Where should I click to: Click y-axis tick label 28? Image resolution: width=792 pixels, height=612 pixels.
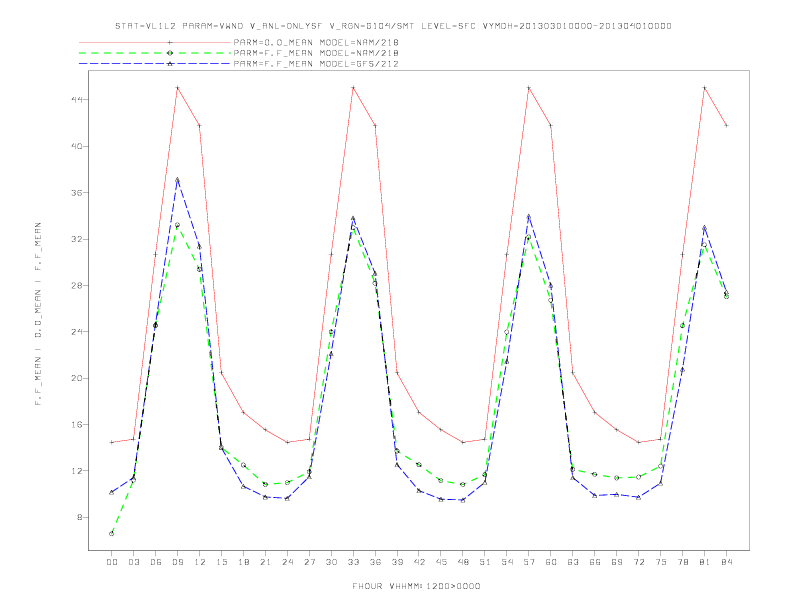coord(77,285)
